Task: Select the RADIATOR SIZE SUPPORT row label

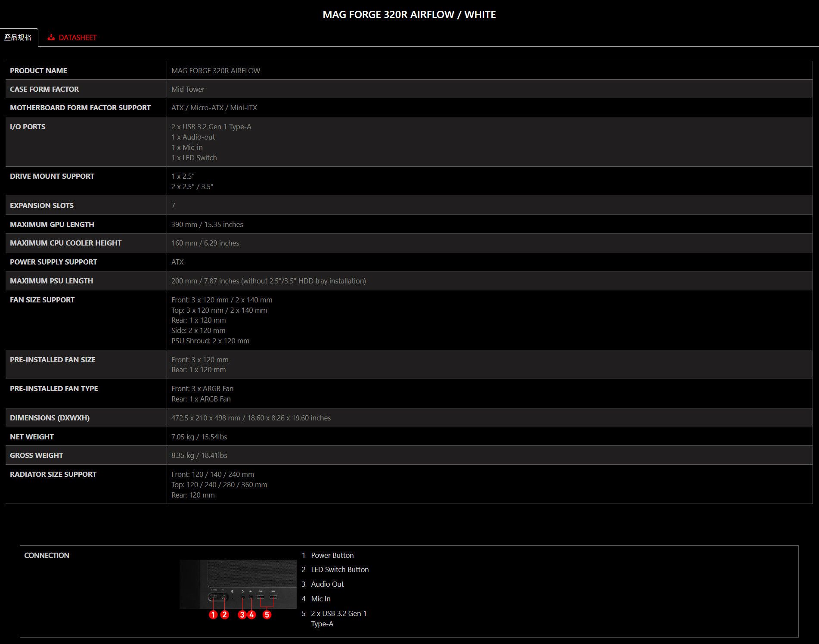Action: point(53,474)
